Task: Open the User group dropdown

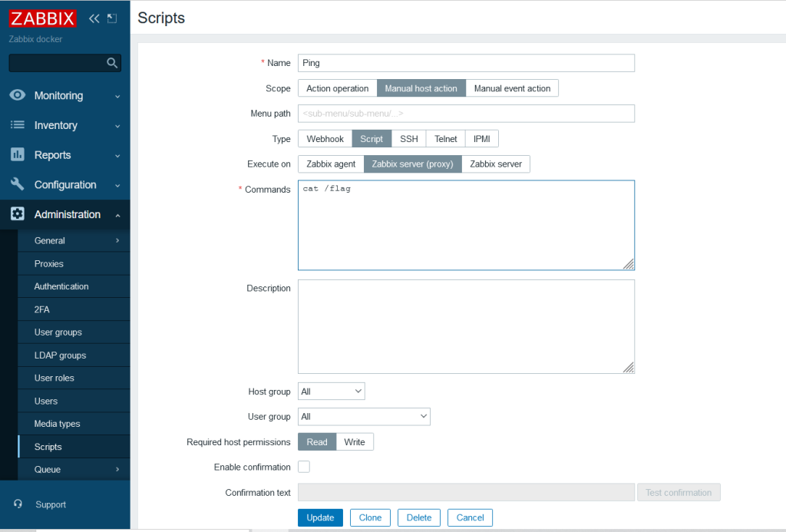Action: coord(364,416)
